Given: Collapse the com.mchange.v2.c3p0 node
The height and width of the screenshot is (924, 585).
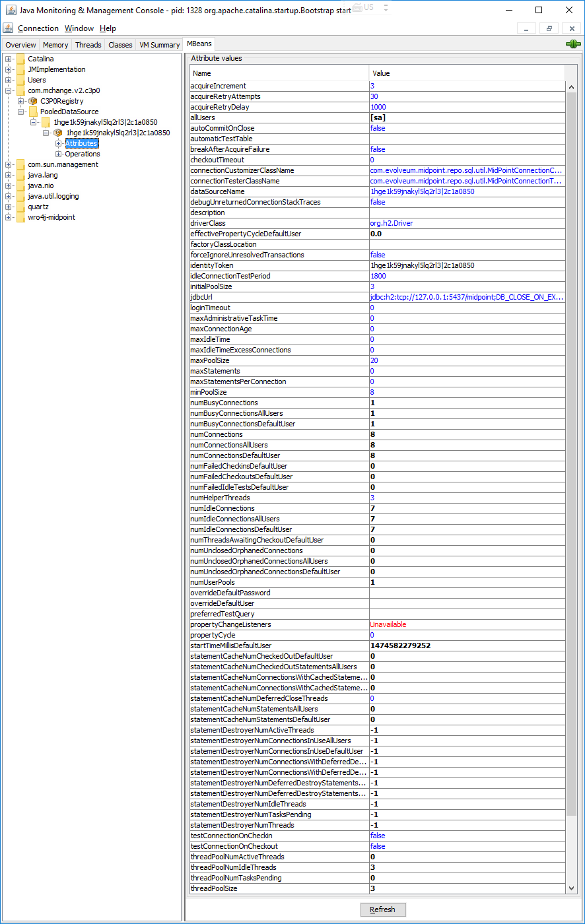Looking at the screenshot, I should (9, 90).
